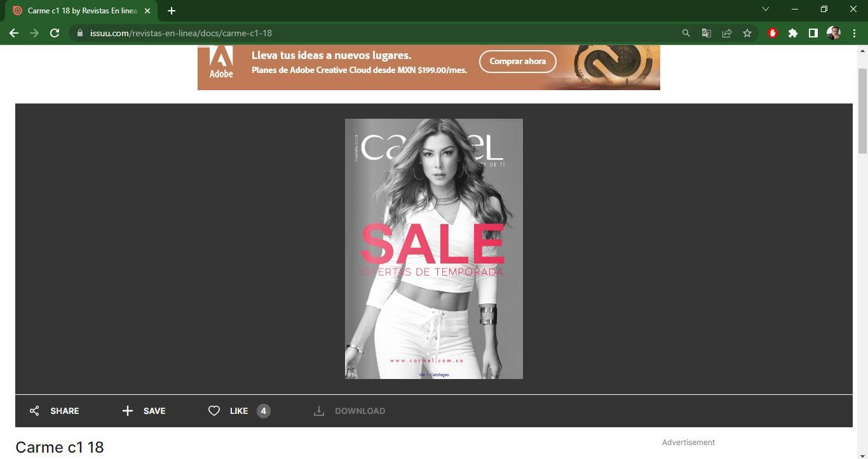
Task: Open the red ad blocker extension
Action: point(773,33)
